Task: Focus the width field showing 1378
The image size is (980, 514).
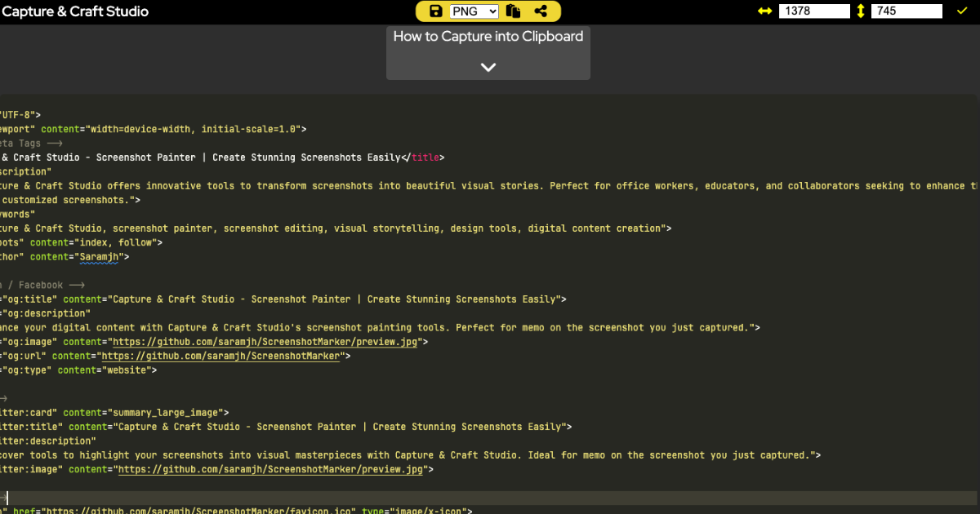Action: [814, 11]
